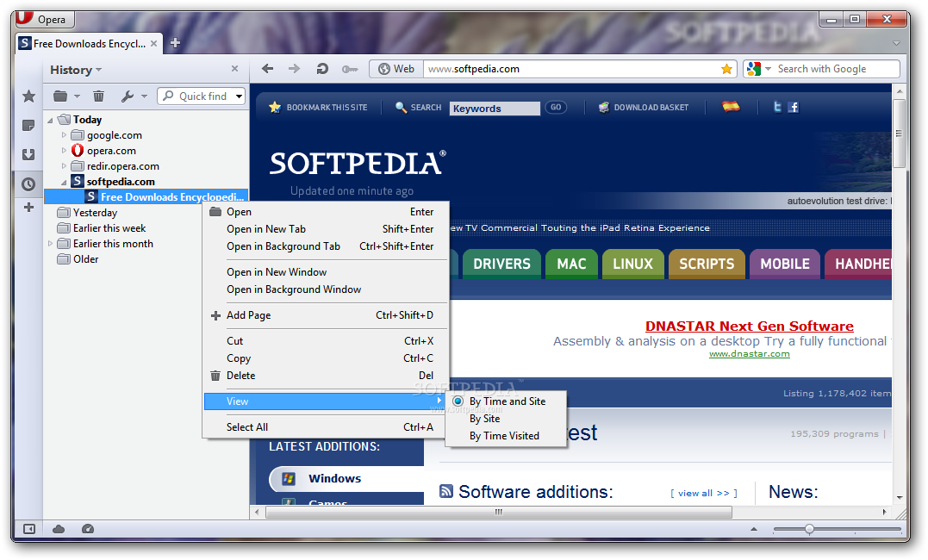The image size is (928, 560).
Task: Choose Open in Background Tab
Action: 324,246
